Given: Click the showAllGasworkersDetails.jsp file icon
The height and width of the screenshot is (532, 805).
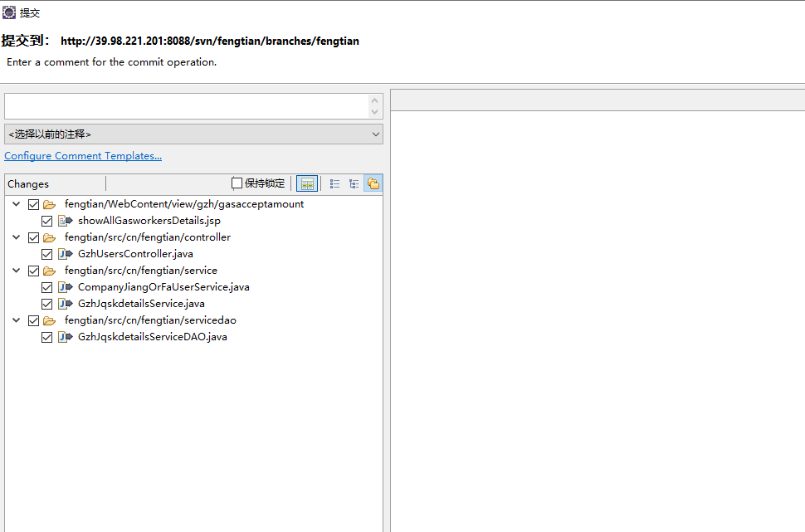Looking at the screenshot, I should 66,221.
